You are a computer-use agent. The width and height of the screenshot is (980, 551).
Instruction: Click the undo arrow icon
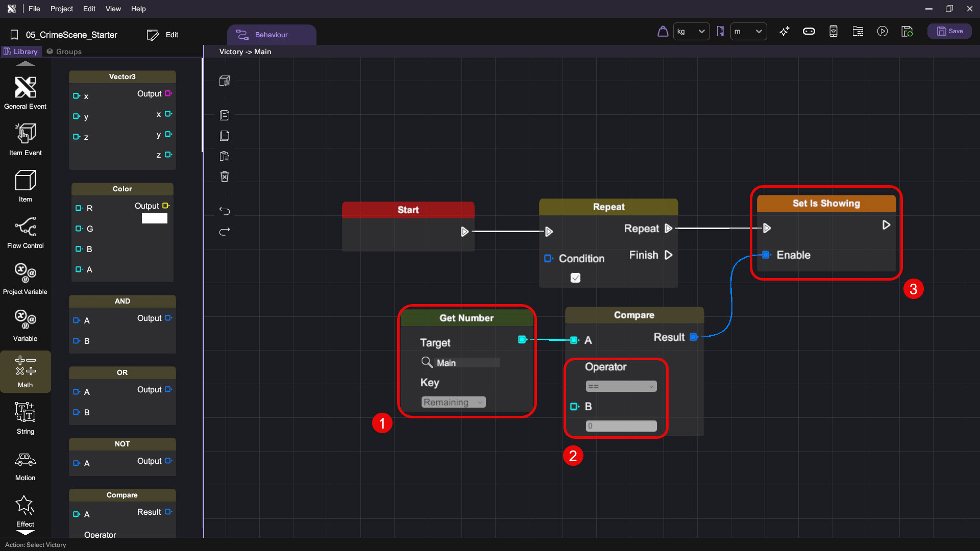pos(225,211)
